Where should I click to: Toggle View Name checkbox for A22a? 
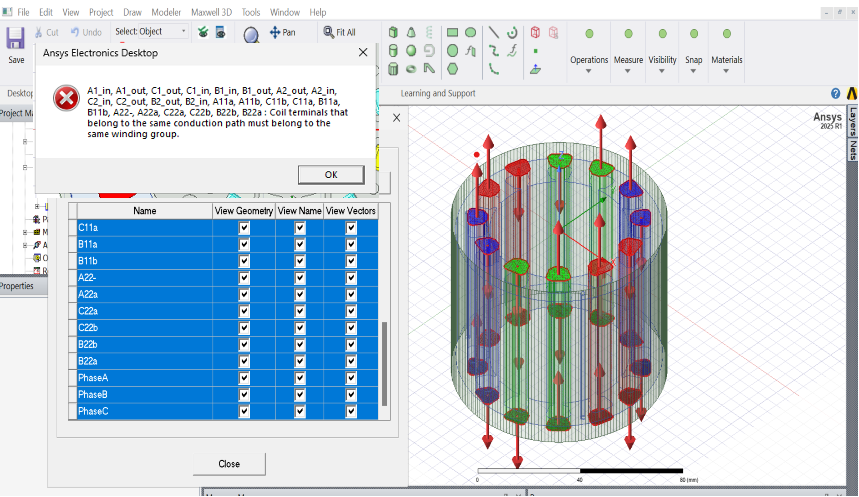299,294
